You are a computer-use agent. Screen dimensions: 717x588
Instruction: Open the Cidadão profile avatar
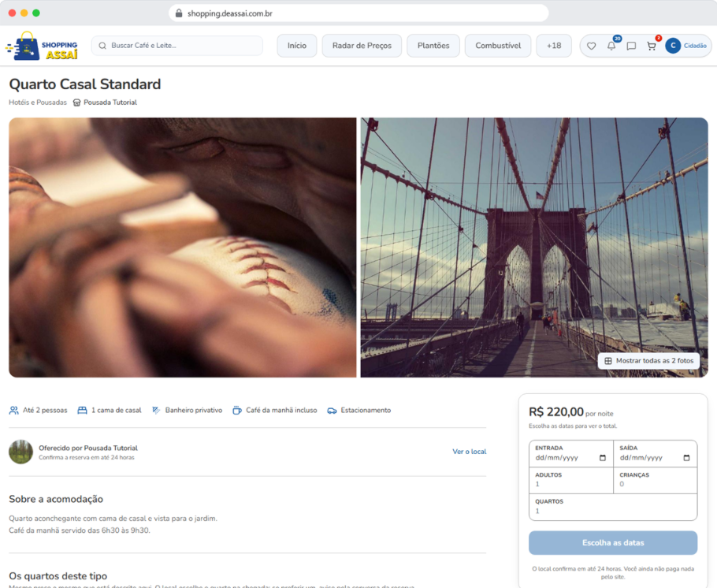[x=673, y=46]
